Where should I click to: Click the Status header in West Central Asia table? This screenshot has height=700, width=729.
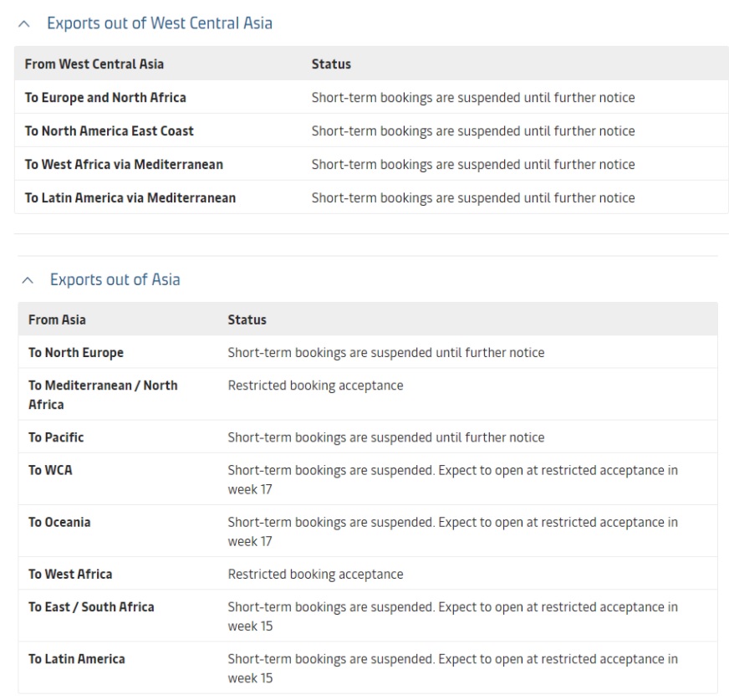tap(331, 64)
